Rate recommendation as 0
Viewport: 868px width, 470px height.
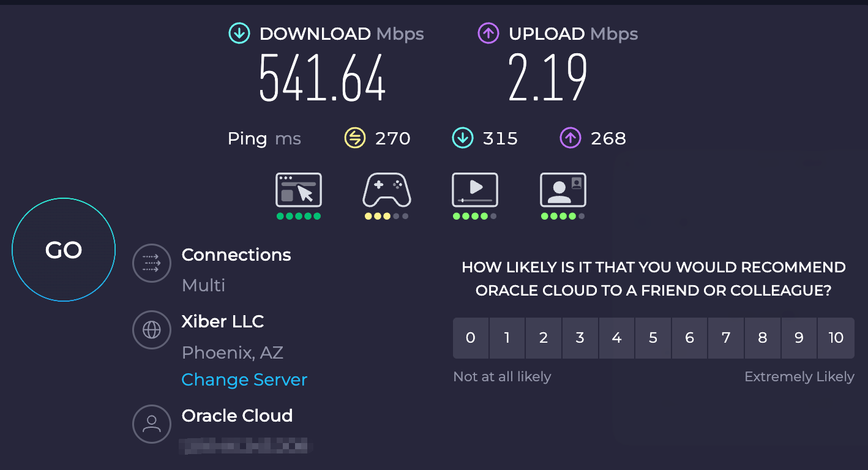point(470,338)
